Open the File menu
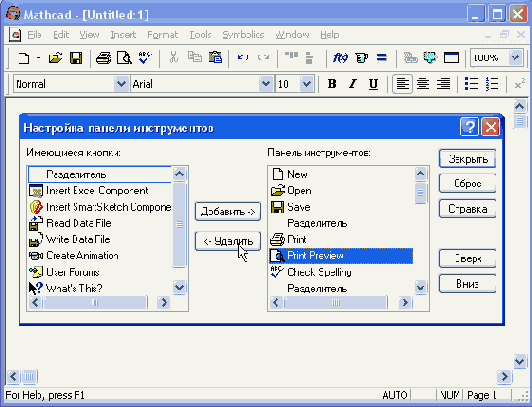 click(34, 35)
